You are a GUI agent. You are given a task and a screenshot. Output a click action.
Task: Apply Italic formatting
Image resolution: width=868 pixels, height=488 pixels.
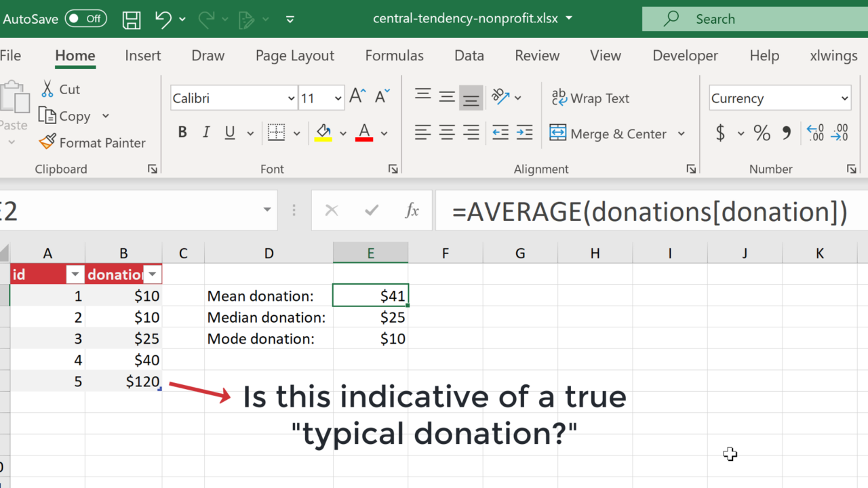206,133
